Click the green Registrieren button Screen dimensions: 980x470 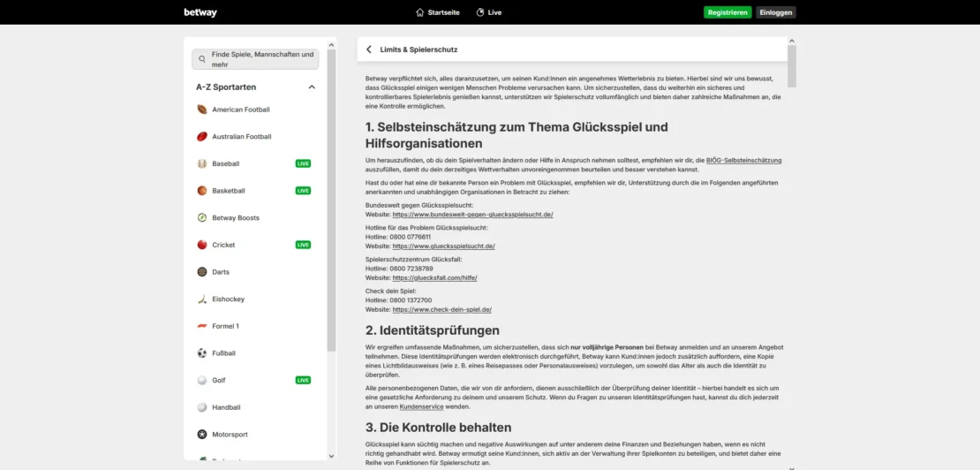[727, 12]
